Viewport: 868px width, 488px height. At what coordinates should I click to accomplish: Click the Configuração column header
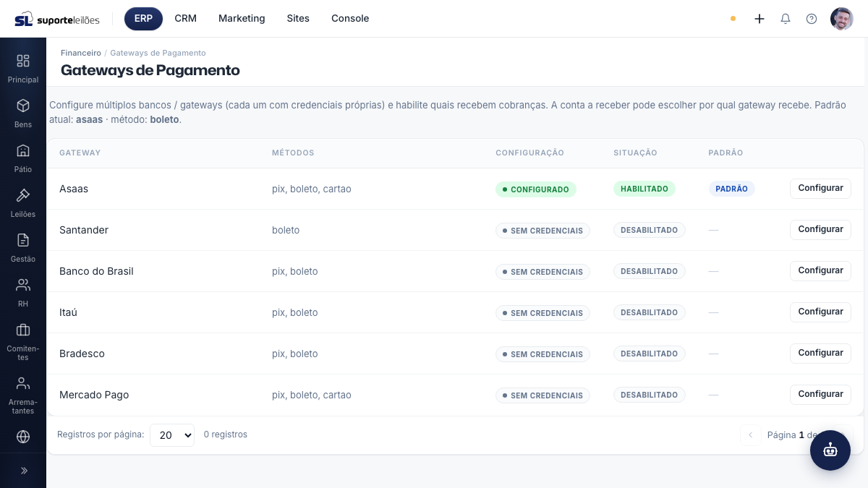tap(529, 153)
